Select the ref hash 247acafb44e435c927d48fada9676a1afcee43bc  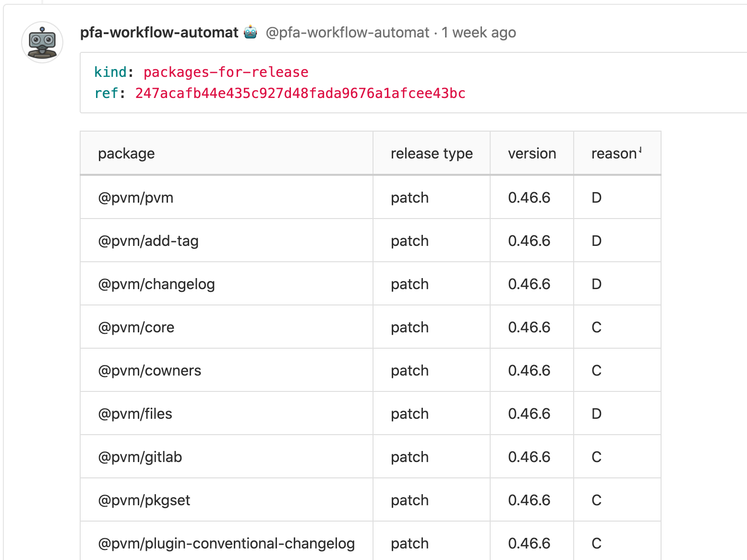[300, 93]
